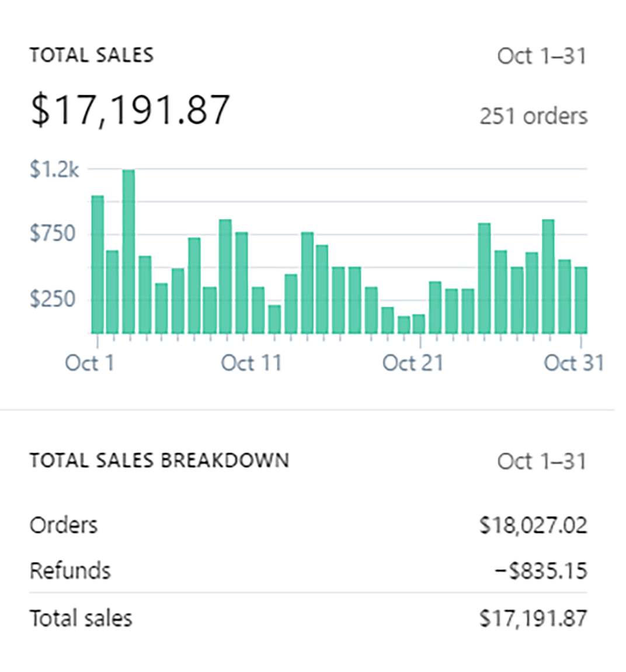
Task: Click the TOTAL SALES card heading
Action: click(x=92, y=56)
